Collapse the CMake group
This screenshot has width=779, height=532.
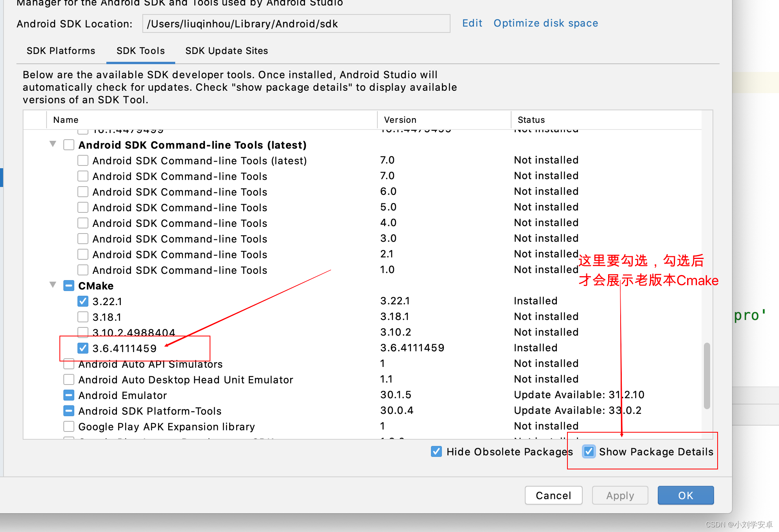53,285
